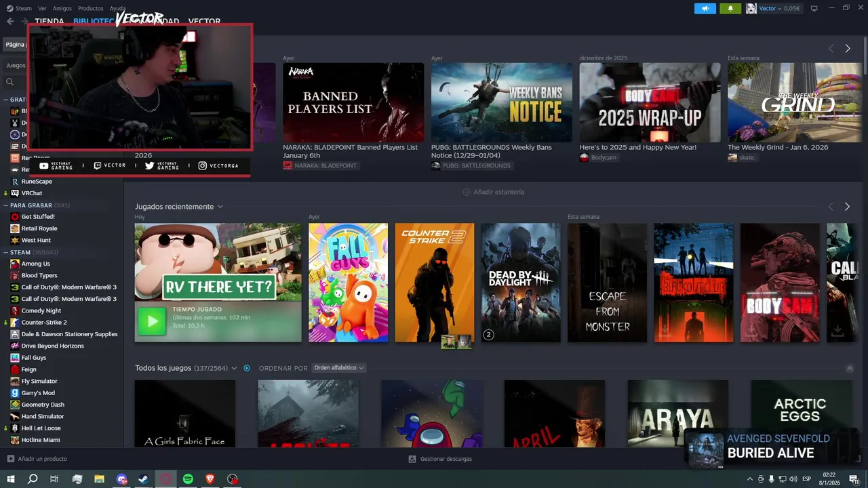Open Brave browser from the taskbar
The image size is (868, 488).
point(210,479)
